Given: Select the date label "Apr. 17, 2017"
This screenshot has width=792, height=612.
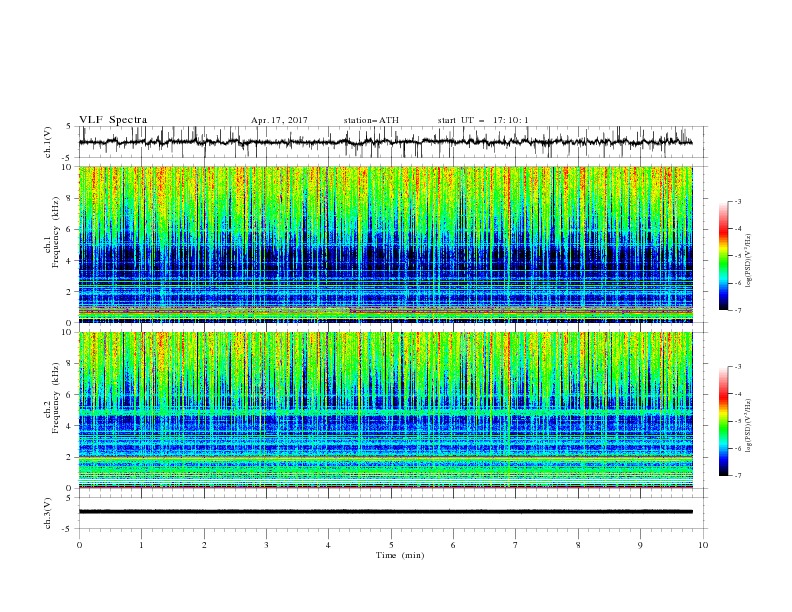Looking at the screenshot, I should click(279, 120).
